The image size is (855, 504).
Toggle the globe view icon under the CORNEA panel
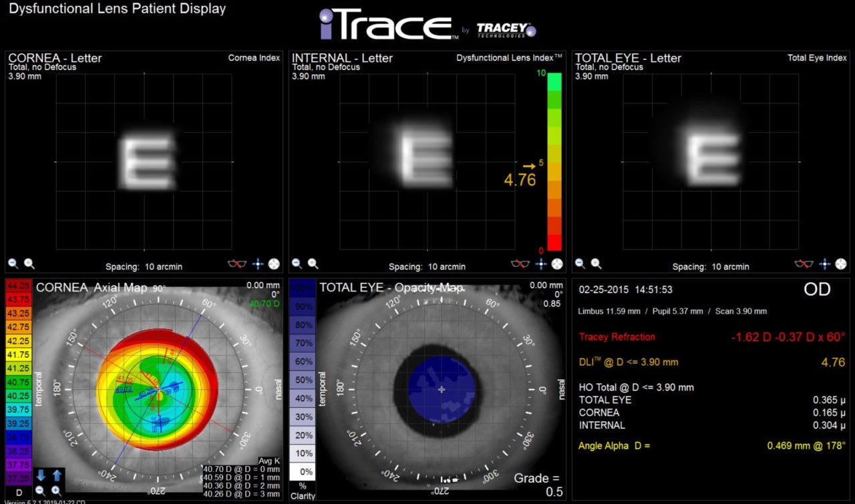[273, 263]
